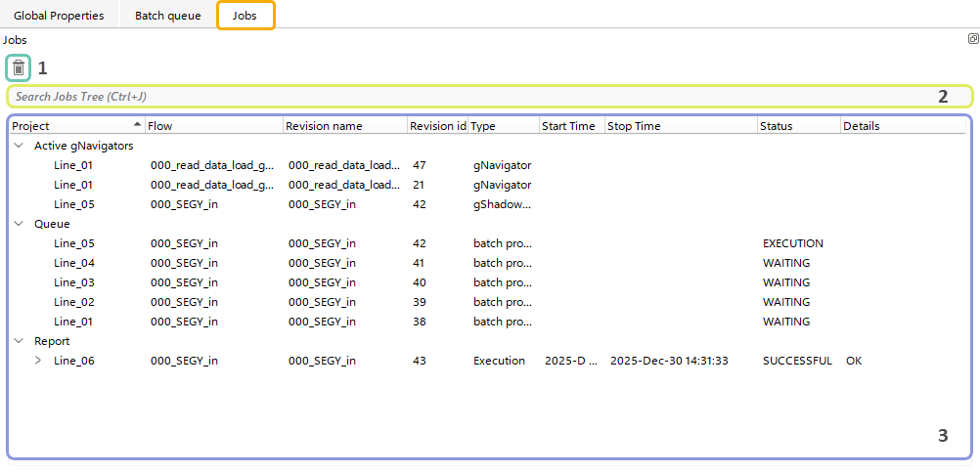Screen dimensions: 980x474
Task: Select the Jobs tab
Action: 245,16
